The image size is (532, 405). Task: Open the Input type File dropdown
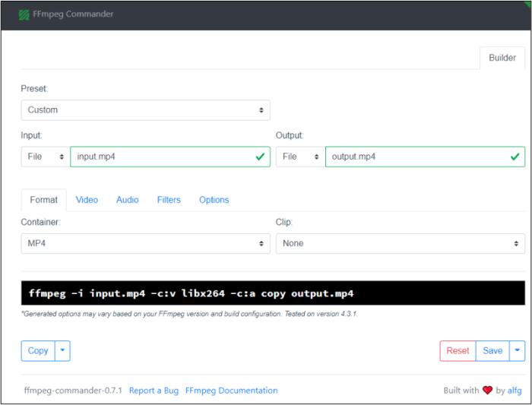[46, 157]
